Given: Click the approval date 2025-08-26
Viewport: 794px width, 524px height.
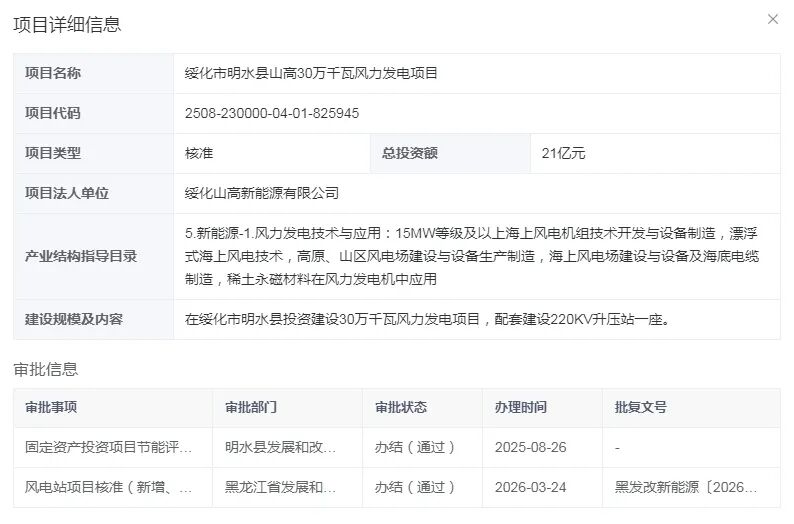Looking at the screenshot, I should click(x=531, y=447).
